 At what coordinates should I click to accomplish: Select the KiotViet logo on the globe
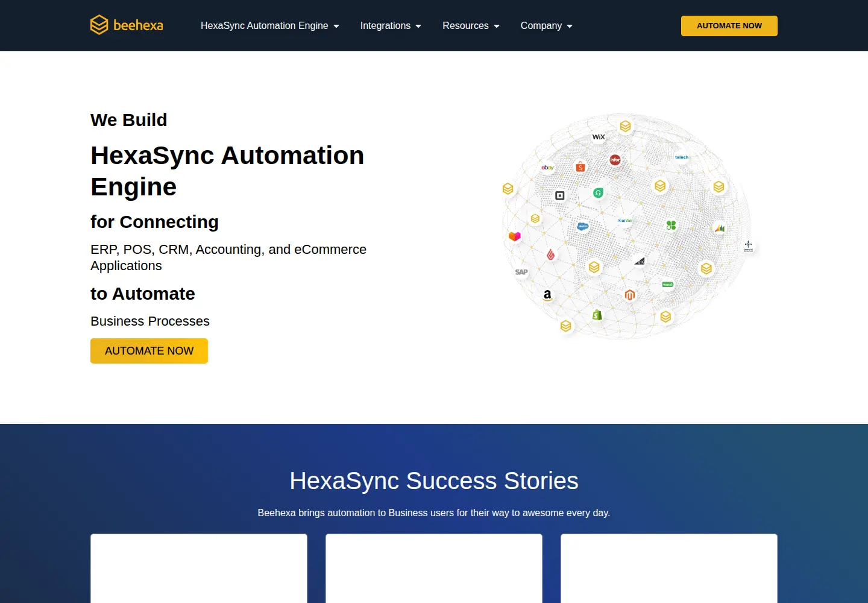[625, 221]
